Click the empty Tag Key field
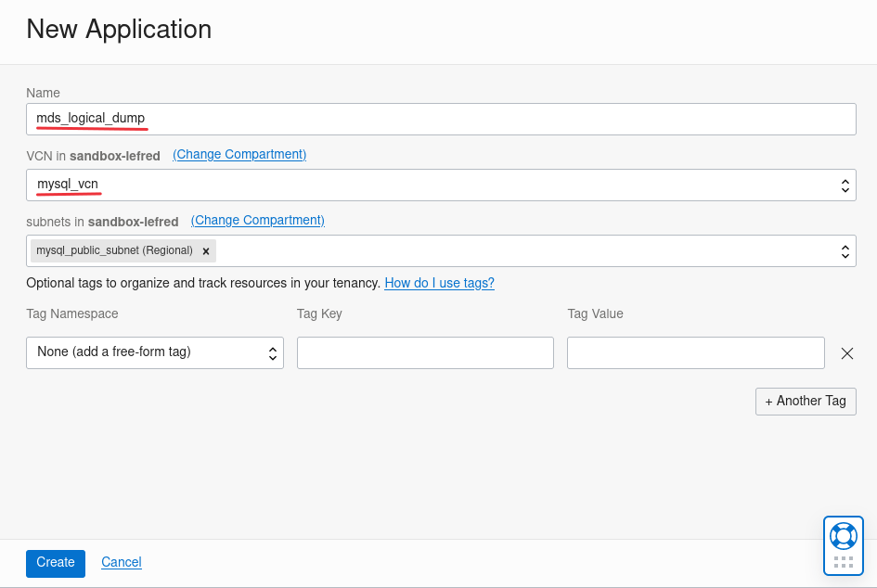 pyautogui.click(x=425, y=352)
